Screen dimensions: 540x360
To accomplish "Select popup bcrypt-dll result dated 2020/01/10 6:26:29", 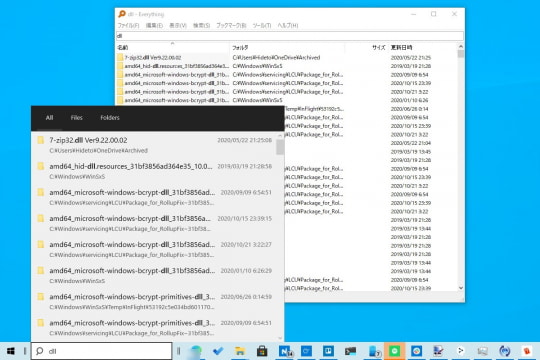I will pyautogui.click(x=154, y=275).
